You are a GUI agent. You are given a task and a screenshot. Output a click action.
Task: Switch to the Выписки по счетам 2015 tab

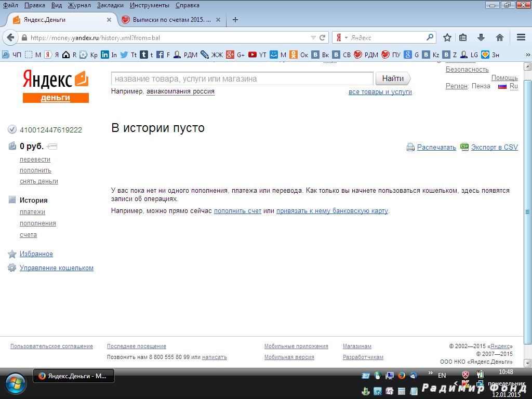(x=171, y=20)
